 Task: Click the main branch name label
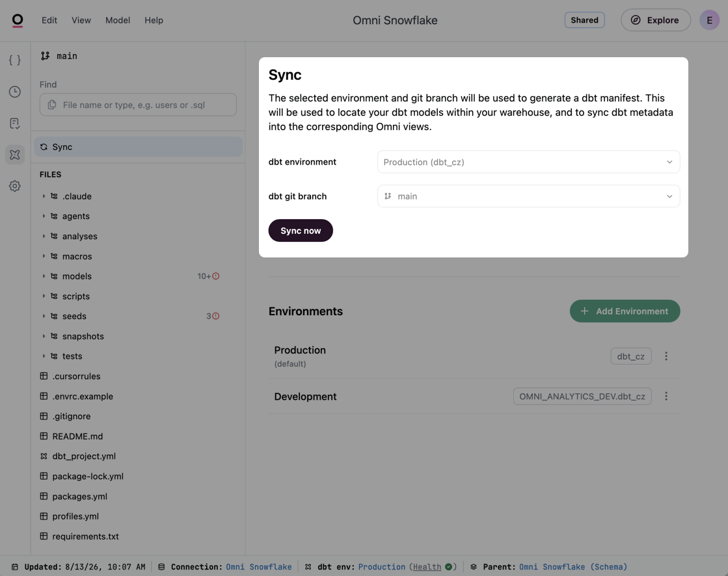pos(67,56)
